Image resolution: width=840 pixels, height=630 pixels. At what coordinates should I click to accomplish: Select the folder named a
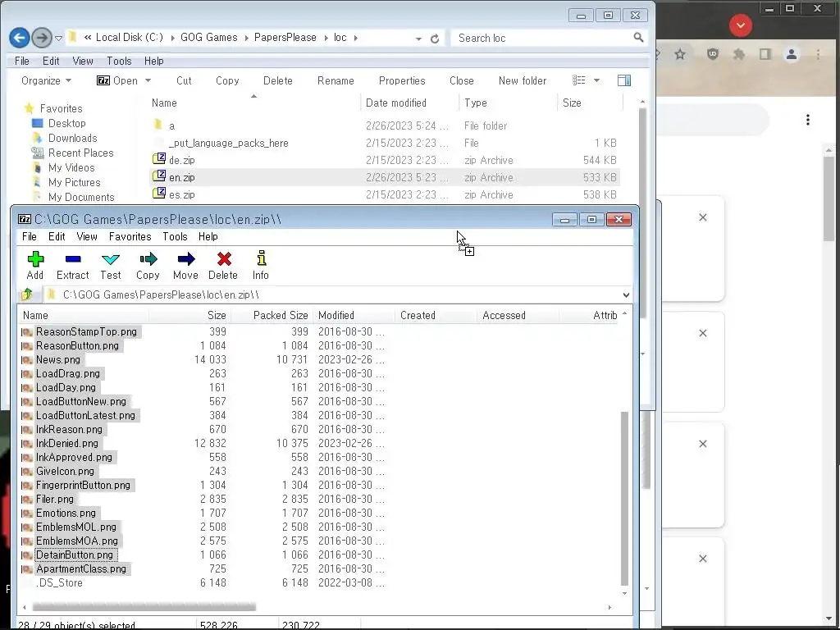pyautogui.click(x=171, y=126)
